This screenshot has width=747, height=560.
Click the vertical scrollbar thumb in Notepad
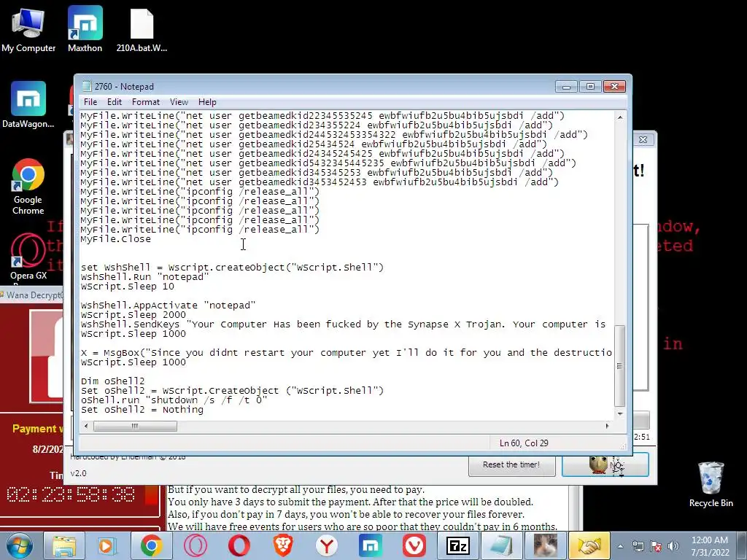(620, 365)
